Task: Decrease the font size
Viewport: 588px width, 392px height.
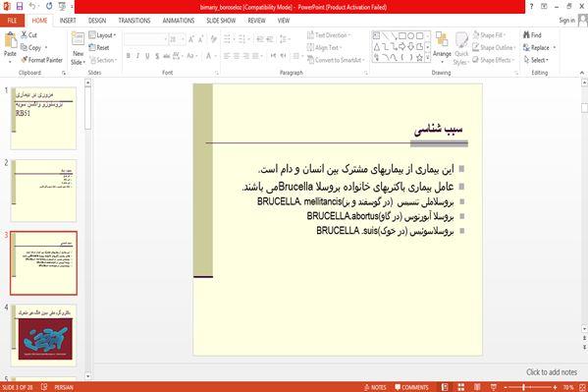Action: (x=201, y=39)
